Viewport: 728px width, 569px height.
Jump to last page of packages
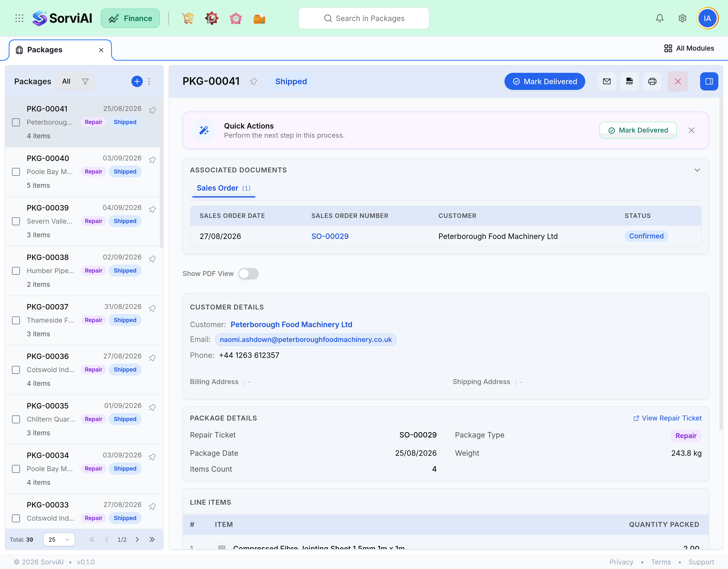point(152,539)
